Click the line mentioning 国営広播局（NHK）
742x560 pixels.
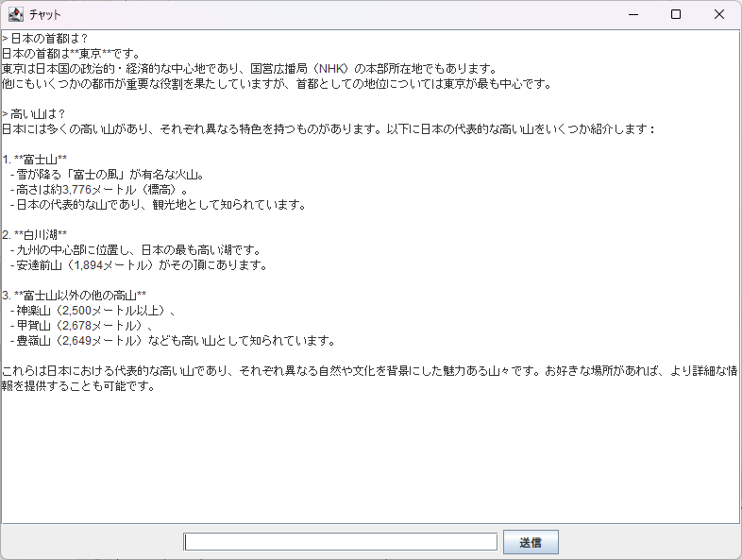pos(248,68)
